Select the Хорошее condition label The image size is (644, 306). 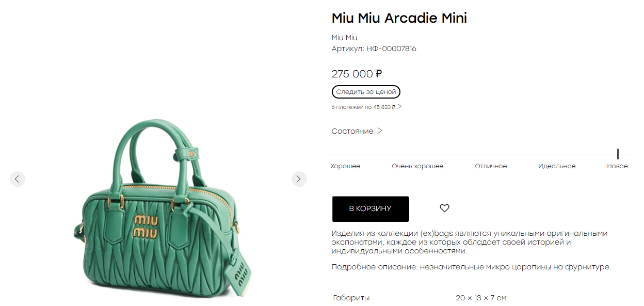(x=345, y=166)
